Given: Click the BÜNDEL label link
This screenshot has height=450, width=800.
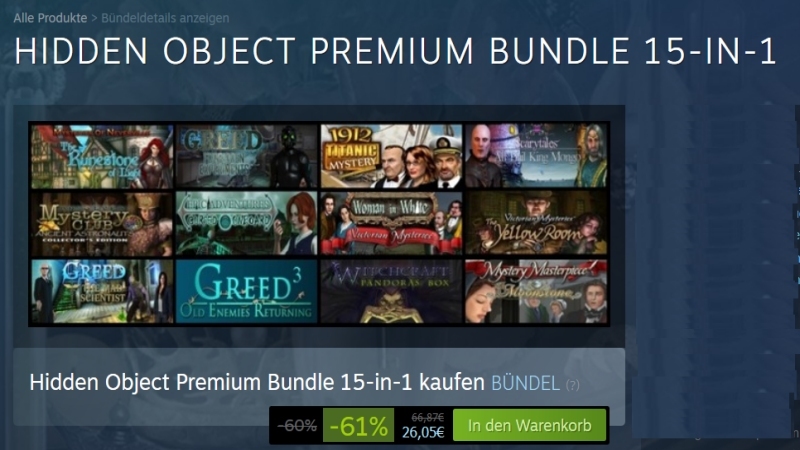Looking at the screenshot, I should point(525,383).
